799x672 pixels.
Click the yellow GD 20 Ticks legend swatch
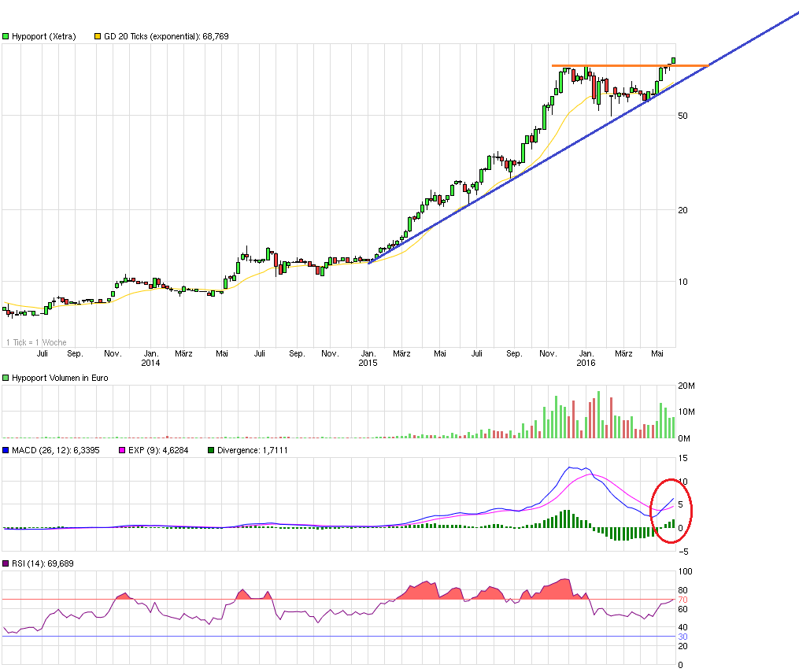[x=98, y=37]
